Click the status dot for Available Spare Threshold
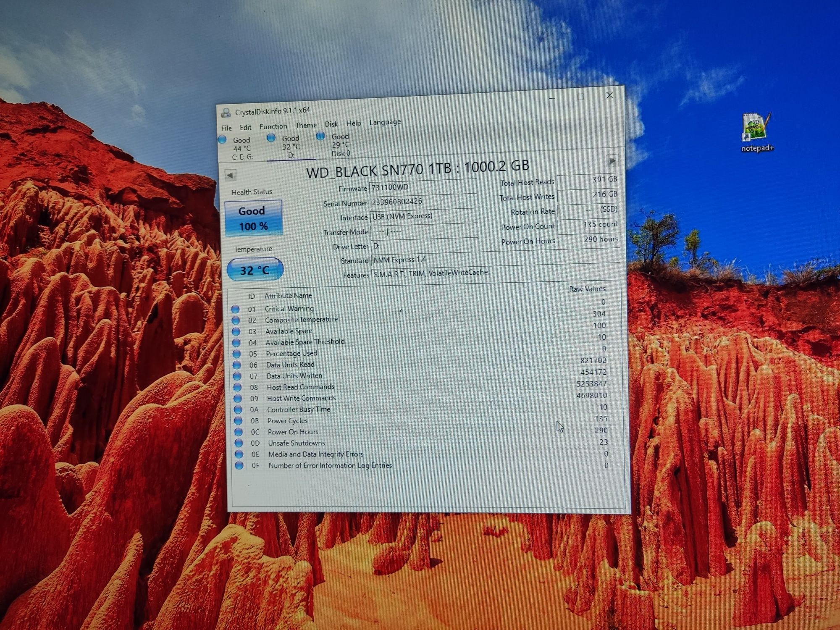 pyautogui.click(x=236, y=343)
